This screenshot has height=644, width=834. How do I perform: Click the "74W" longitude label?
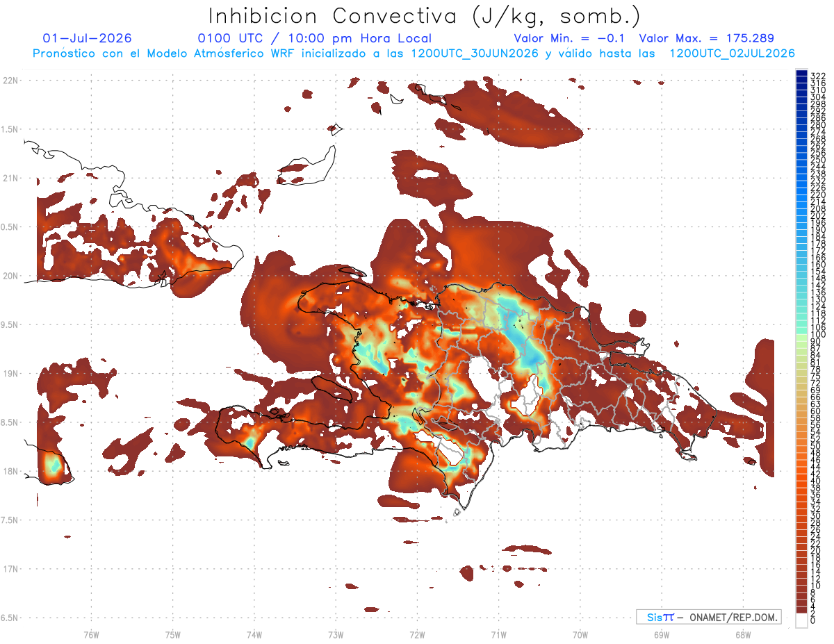click(254, 634)
